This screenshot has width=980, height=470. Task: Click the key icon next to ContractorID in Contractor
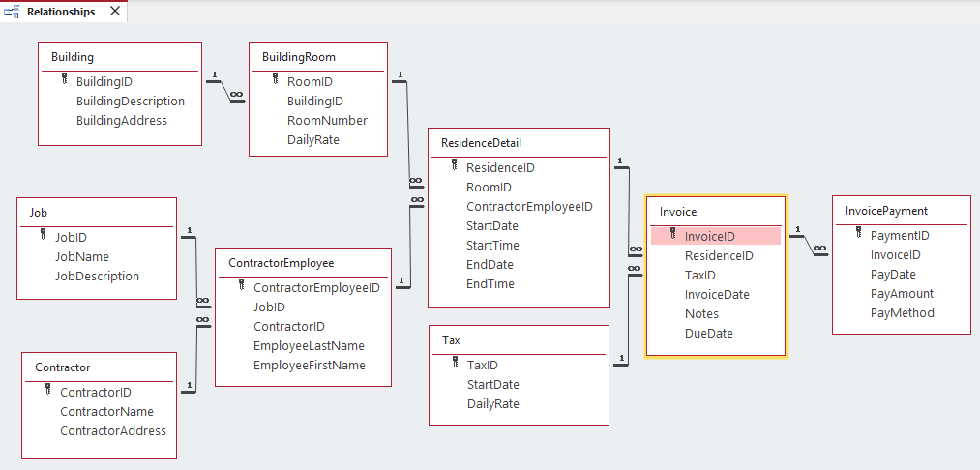[47, 390]
